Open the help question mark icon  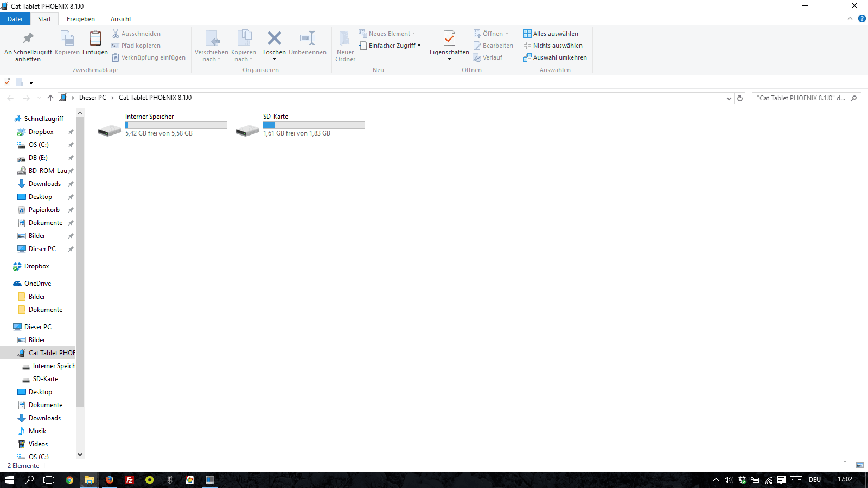point(861,18)
